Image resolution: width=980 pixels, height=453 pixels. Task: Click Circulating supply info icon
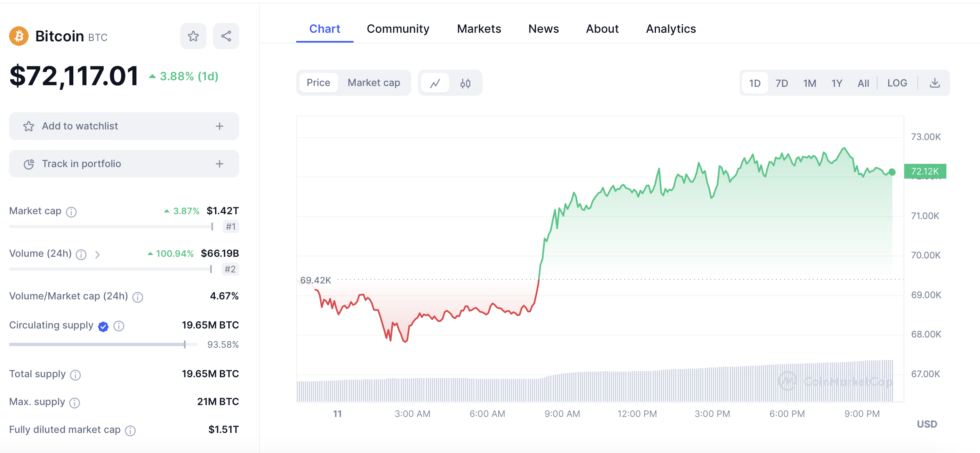click(119, 326)
